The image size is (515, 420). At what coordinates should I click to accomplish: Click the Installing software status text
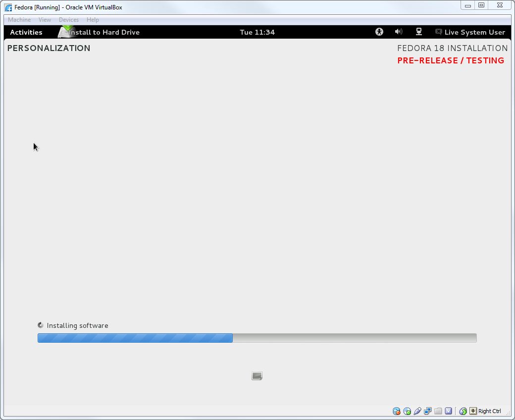point(78,325)
